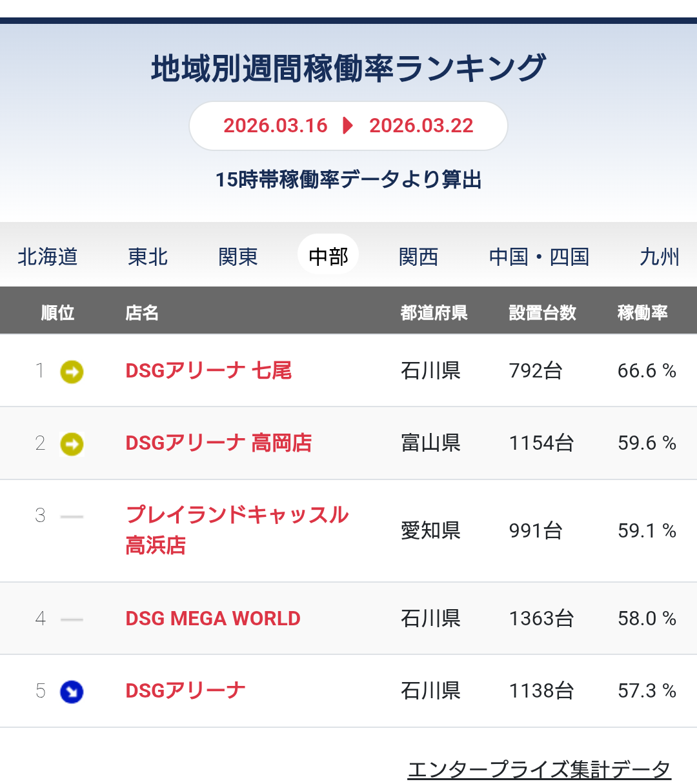Viewport: 697px width, 784px height.
Task: Click the yellow arrow icon beside rank 2
Action: click(72, 444)
